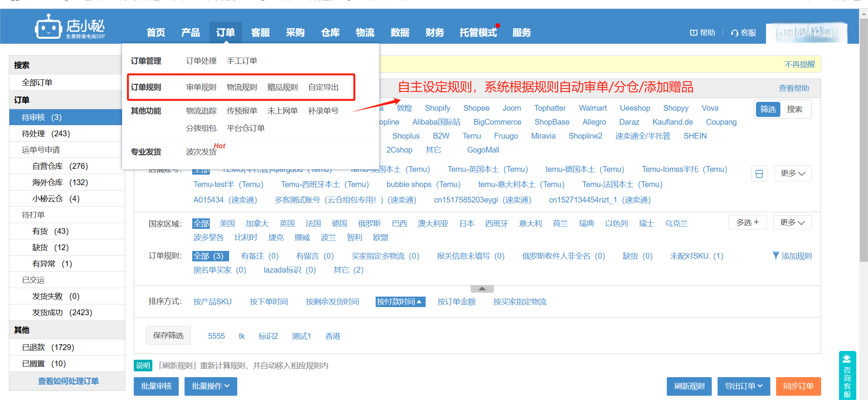
Task: Select 已搁置 (10) in sidebar
Action: (x=67, y=364)
